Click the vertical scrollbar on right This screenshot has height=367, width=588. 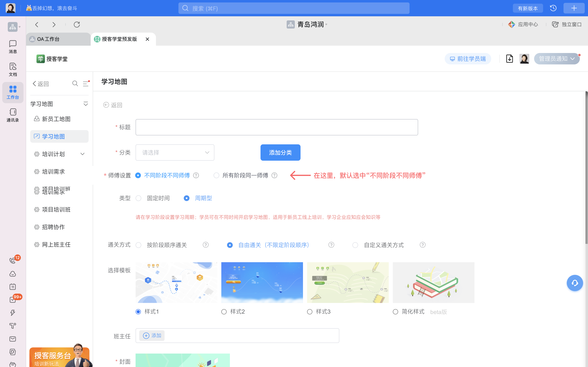[586, 167]
